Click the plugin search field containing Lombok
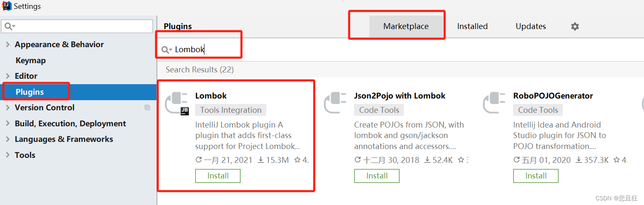The width and height of the screenshot is (644, 205). click(400, 50)
